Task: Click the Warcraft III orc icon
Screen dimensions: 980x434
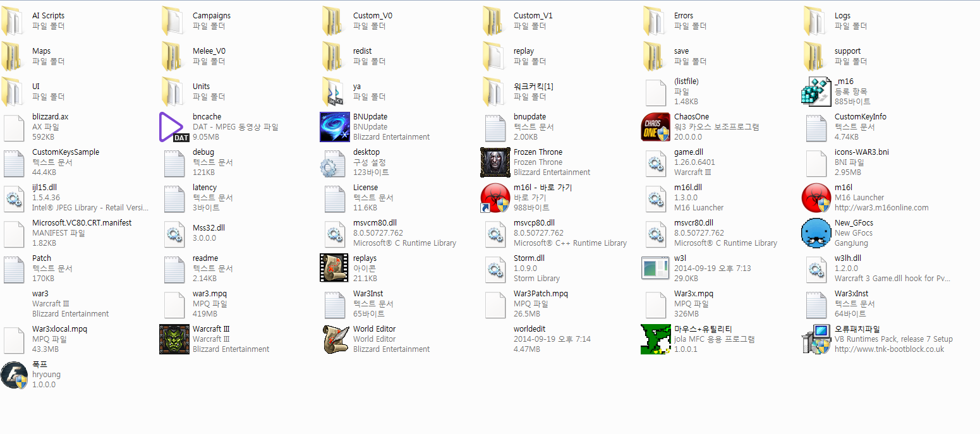Action: pos(174,339)
